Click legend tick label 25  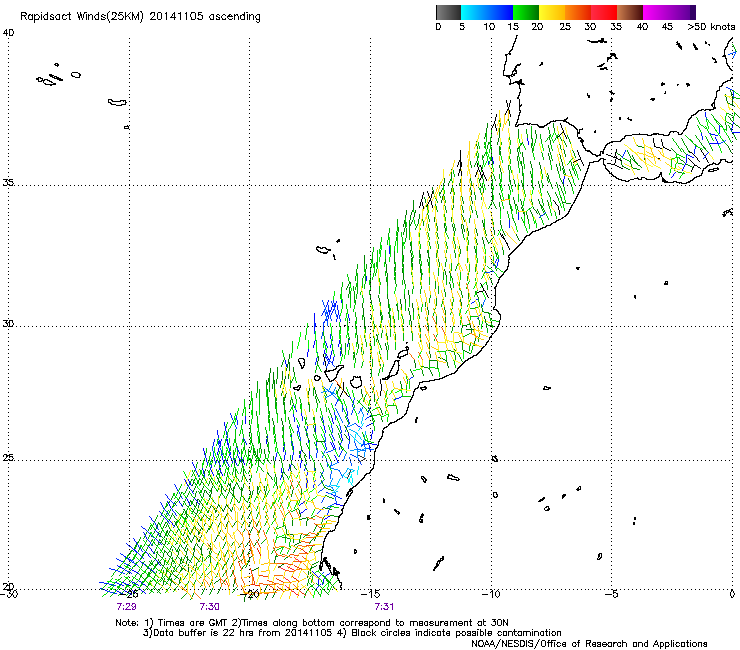(x=565, y=27)
